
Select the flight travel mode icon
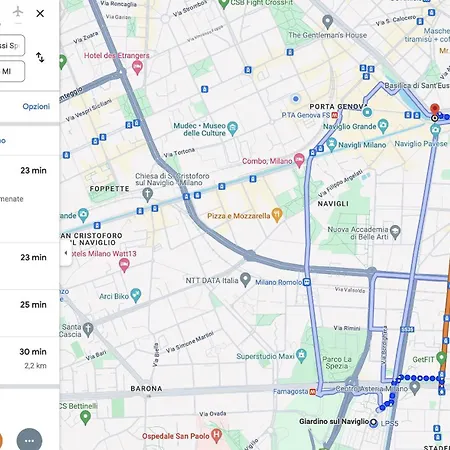click(x=18, y=12)
